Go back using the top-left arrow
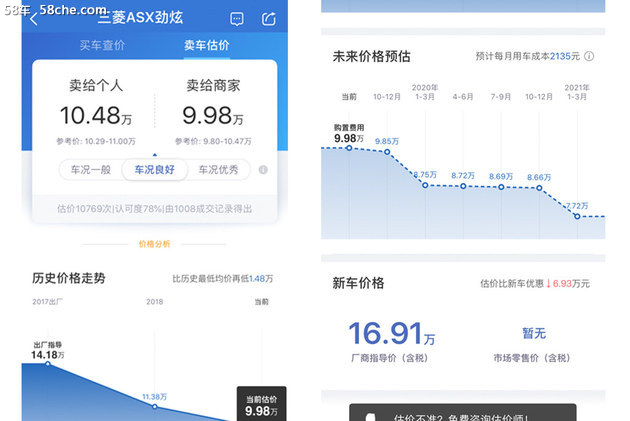 pyautogui.click(x=34, y=19)
